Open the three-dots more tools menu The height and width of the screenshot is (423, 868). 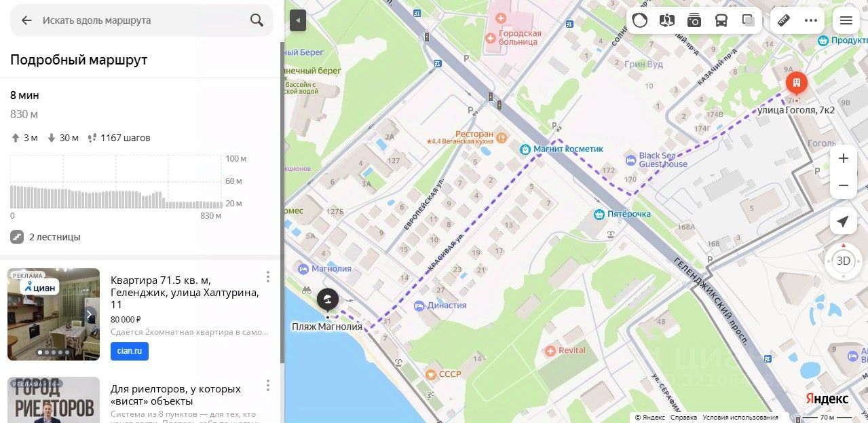[811, 20]
